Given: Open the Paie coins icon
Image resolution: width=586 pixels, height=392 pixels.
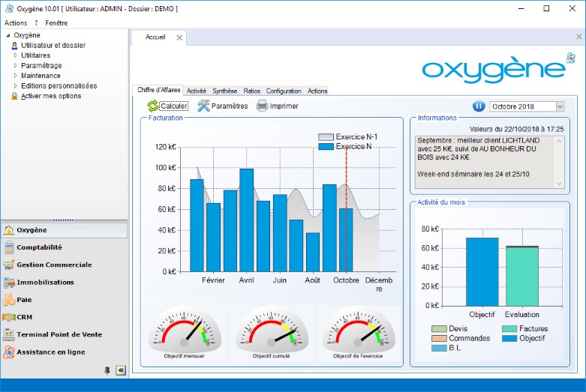Looking at the screenshot, I should pos(8,300).
